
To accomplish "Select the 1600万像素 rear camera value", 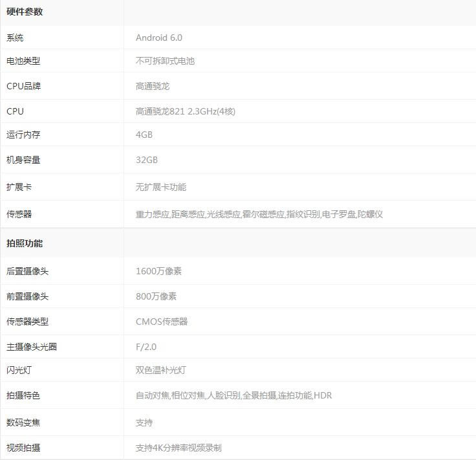I will pyautogui.click(x=158, y=271).
